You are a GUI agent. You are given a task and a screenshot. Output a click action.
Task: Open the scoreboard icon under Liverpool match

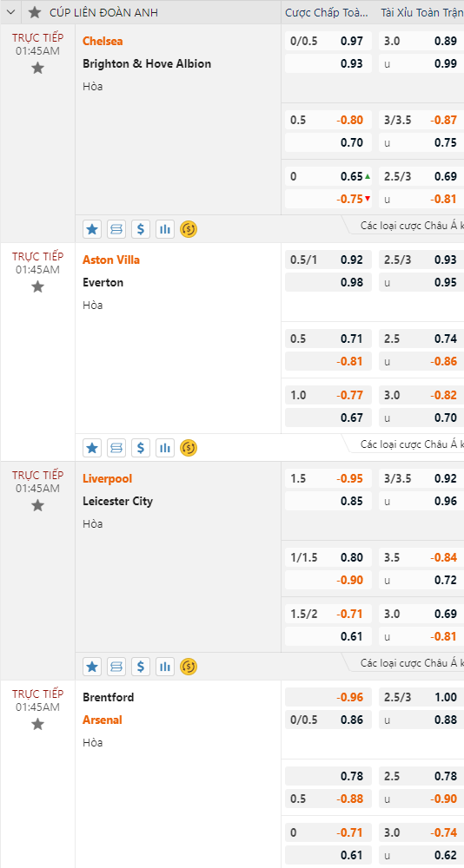coord(116,666)
